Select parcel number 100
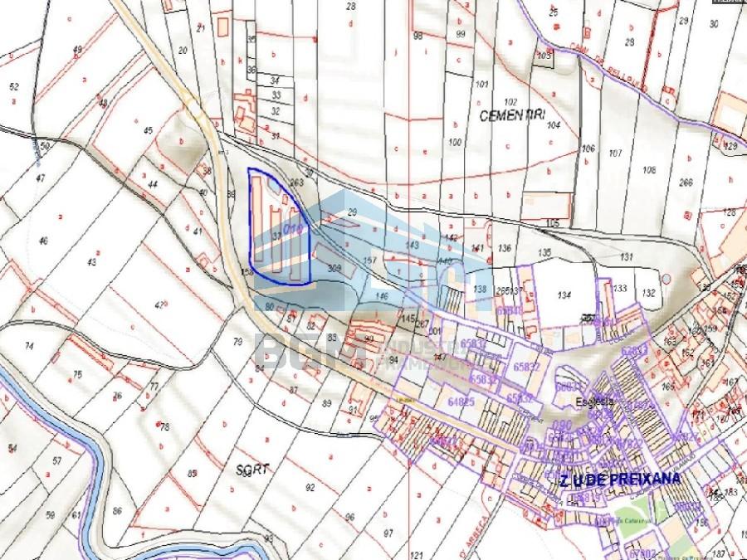The height and width of the screenshot is (560, 747). (x=454, y=143)
